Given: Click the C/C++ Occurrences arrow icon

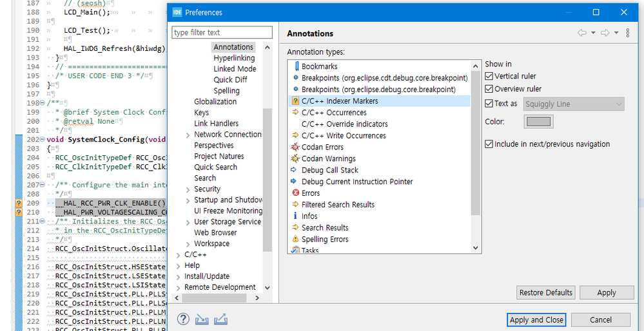Looking at the screenshot, I should coord(295,113).
